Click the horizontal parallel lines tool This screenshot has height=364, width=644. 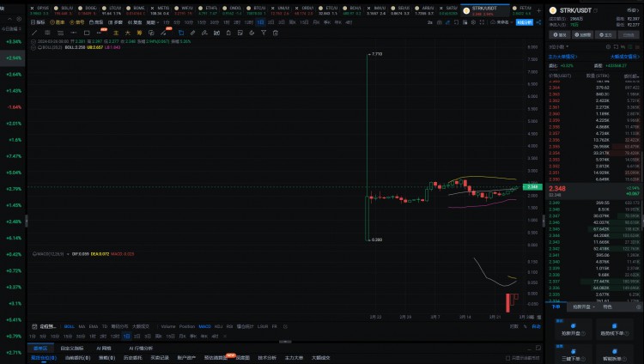click(47, 33)
